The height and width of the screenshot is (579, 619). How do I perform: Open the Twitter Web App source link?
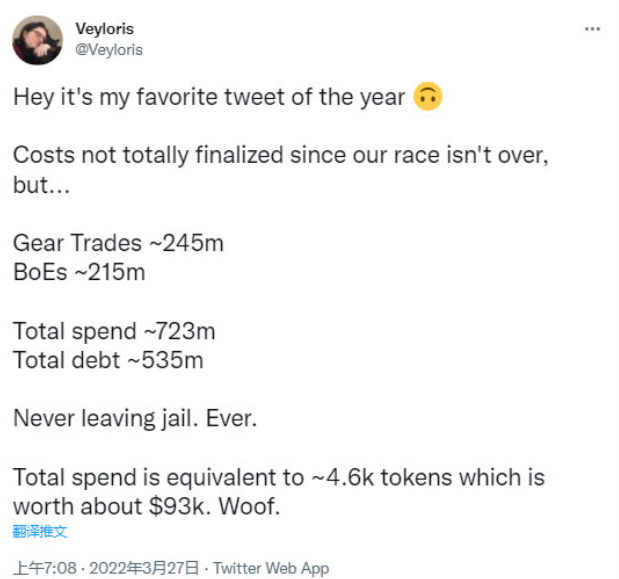pyautogui.click(x=271, y=568)
